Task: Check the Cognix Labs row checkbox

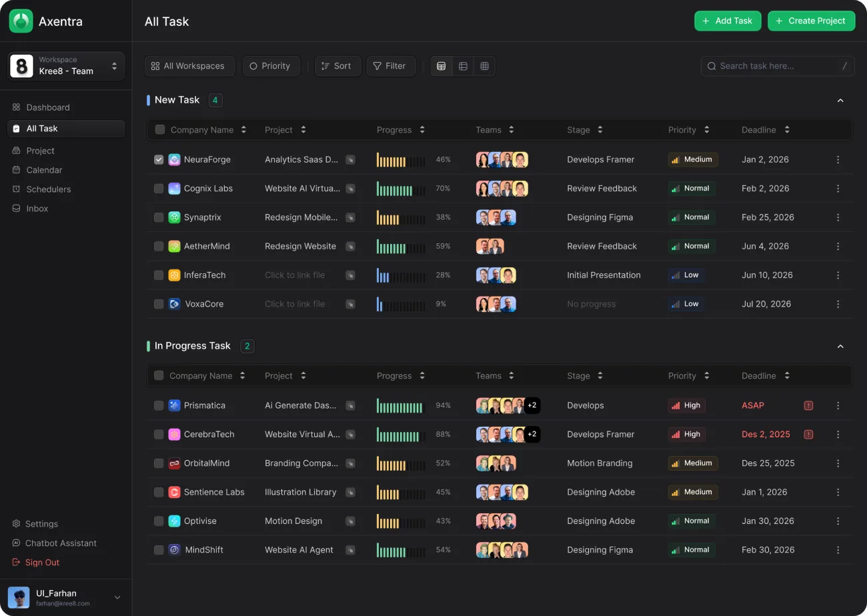Action: [x=159, y=189]
